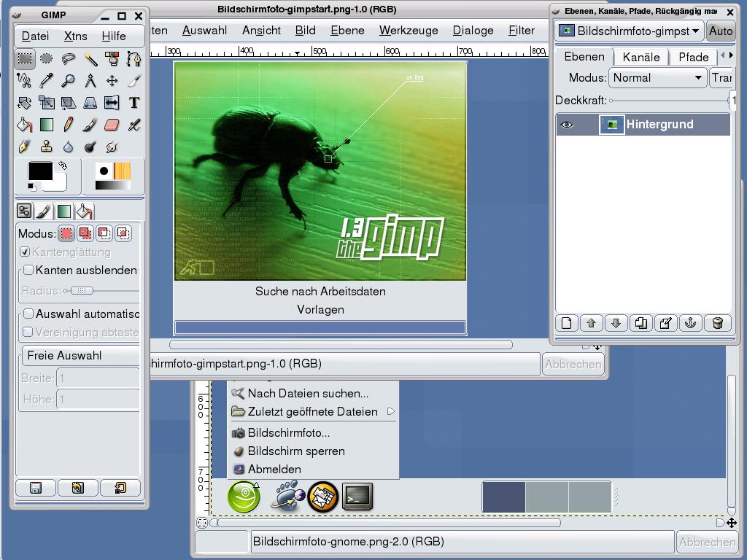Click Abbrechen in the gnome image window
Image resolution: width=747 pixels, height=560 pixels.
[708, 542]
